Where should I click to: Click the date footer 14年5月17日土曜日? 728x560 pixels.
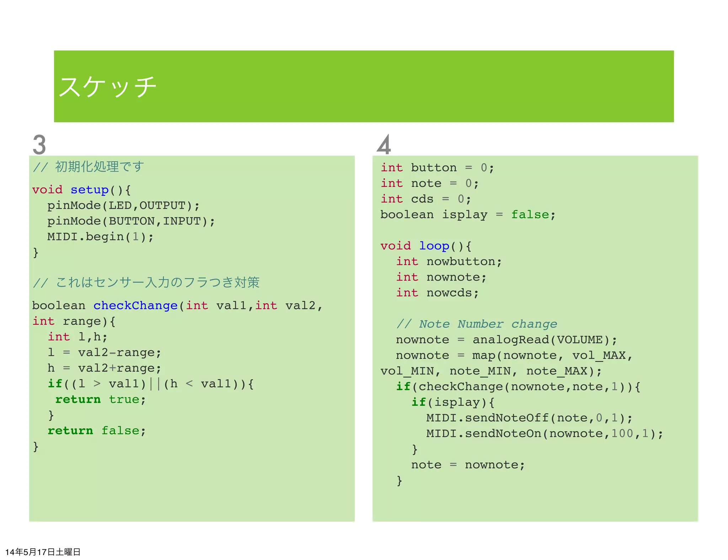[43, 552]
